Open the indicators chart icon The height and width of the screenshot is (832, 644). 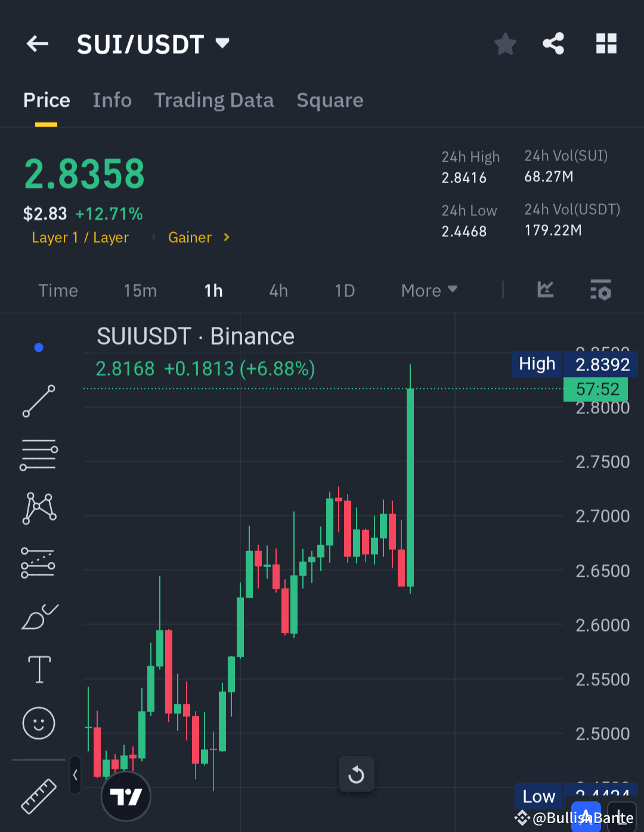tap(545, 290)
